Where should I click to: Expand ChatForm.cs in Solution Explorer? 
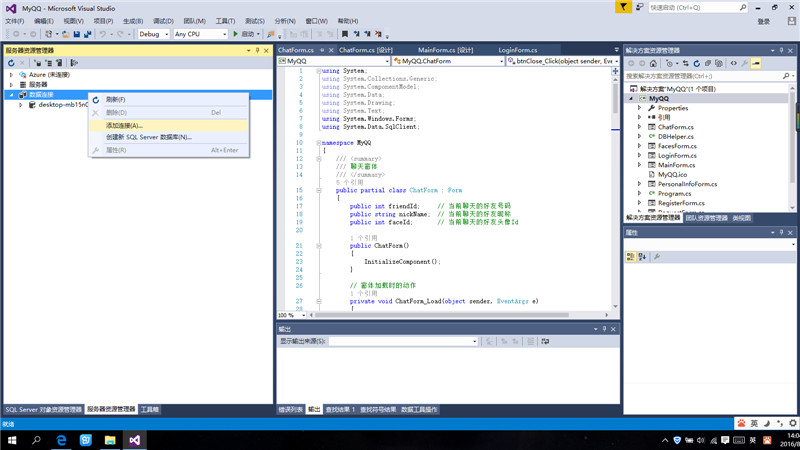640,127
